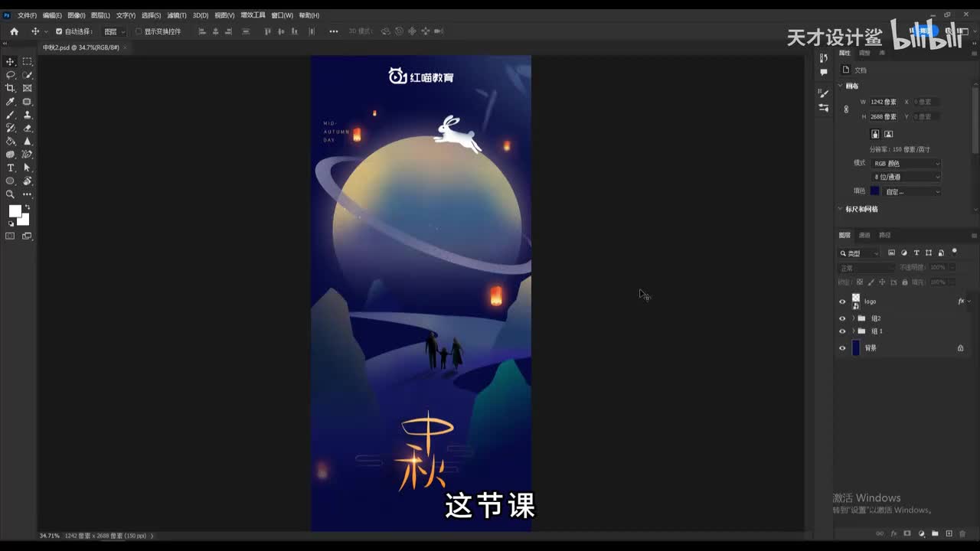Click the portrait orientation icon in Properties
The image size is (980, 551).
[876, 134]
